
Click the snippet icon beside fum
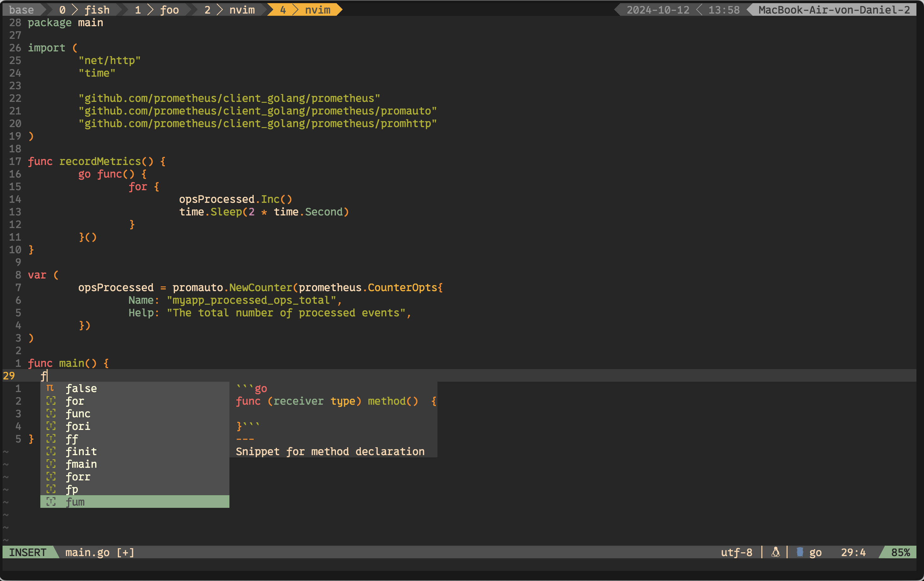[x=51, y=502]
